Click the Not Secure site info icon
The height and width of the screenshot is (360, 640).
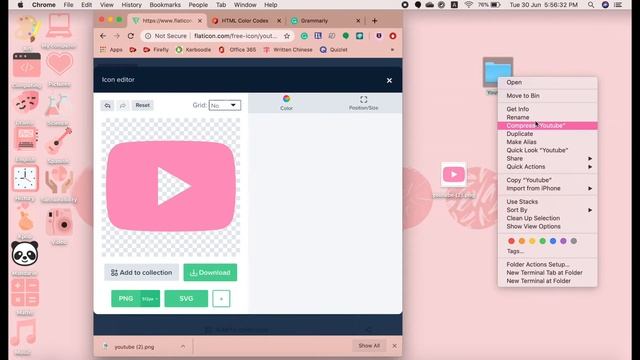(x=148, y=36)
